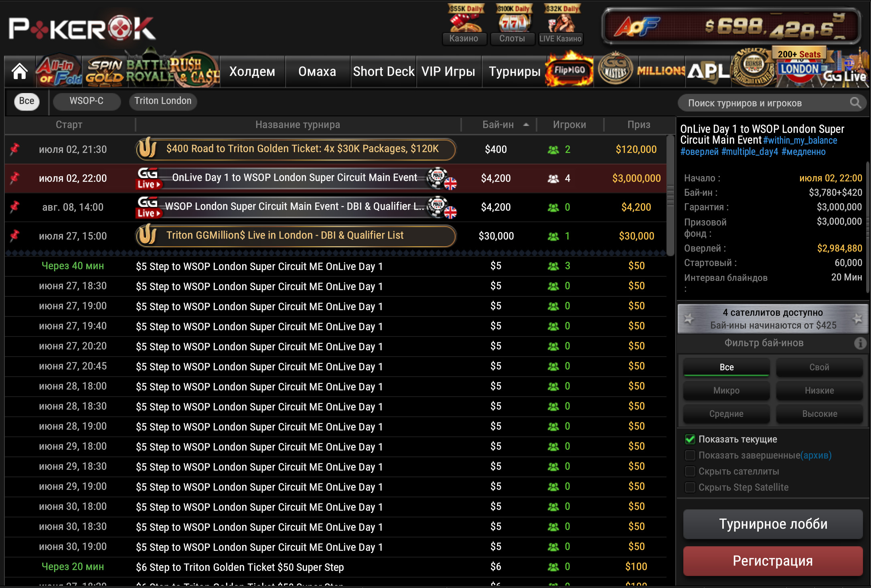Open Flip & Go flaming icon
Screen dimensions: 871x588
click(569, 71)
